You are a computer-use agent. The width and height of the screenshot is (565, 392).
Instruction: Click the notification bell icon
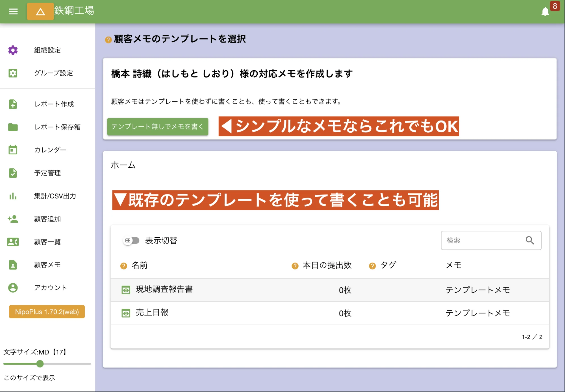coord(545,11)
